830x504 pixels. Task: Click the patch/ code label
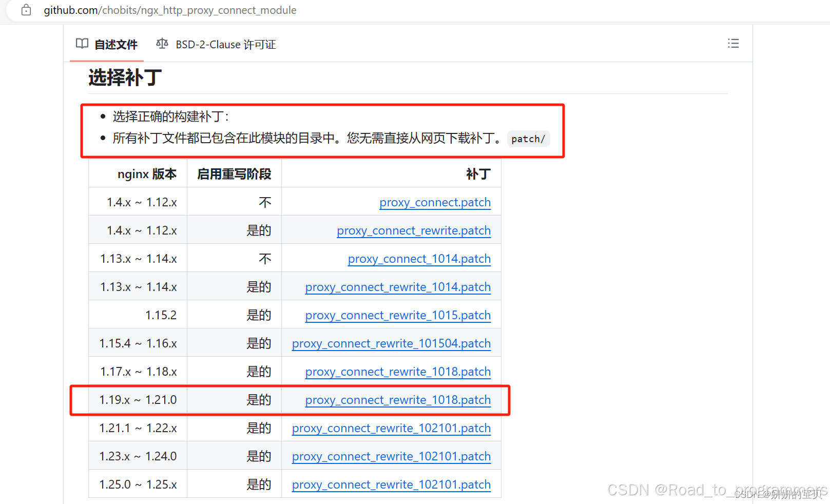pos(528,139)
